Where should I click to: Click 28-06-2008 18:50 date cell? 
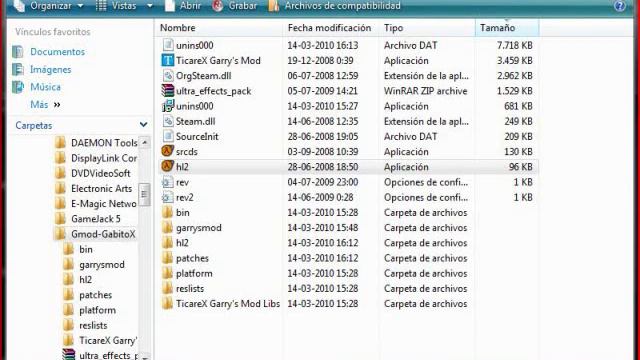tap(323, 167)
